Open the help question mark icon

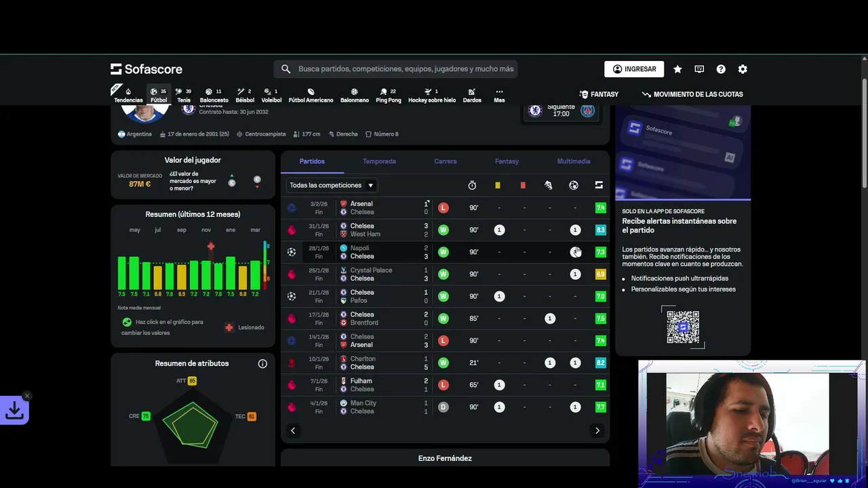coord(721,69)
